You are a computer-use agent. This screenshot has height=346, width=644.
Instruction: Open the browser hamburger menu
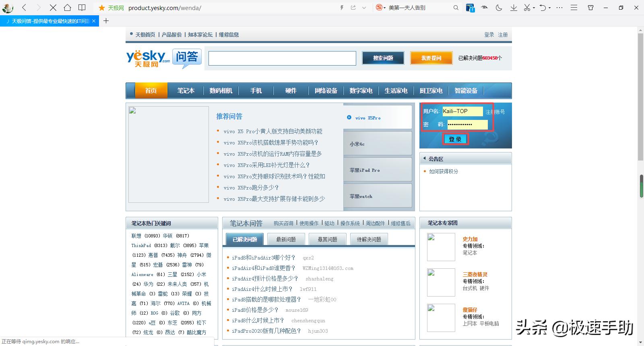[x=574, y=8]
